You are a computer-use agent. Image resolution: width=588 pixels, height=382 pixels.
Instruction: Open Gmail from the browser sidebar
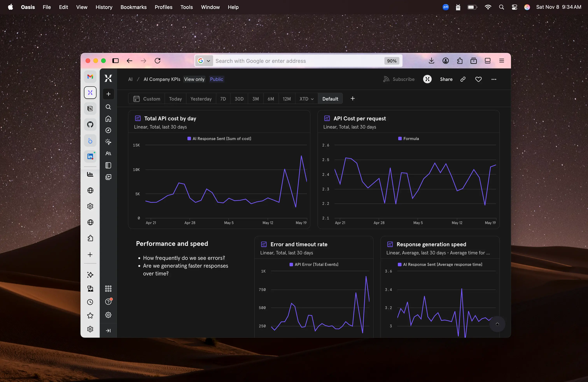pos(90,77)
